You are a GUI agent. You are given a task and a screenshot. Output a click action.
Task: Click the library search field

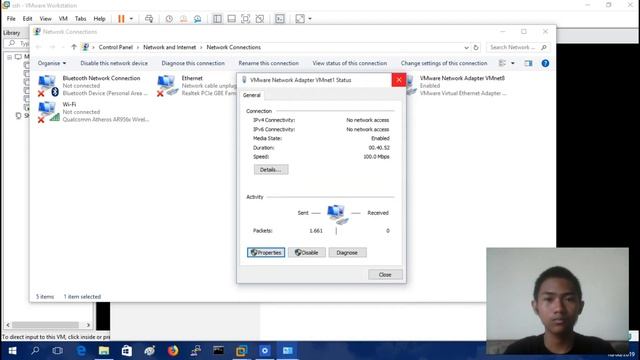coord(17,43)
